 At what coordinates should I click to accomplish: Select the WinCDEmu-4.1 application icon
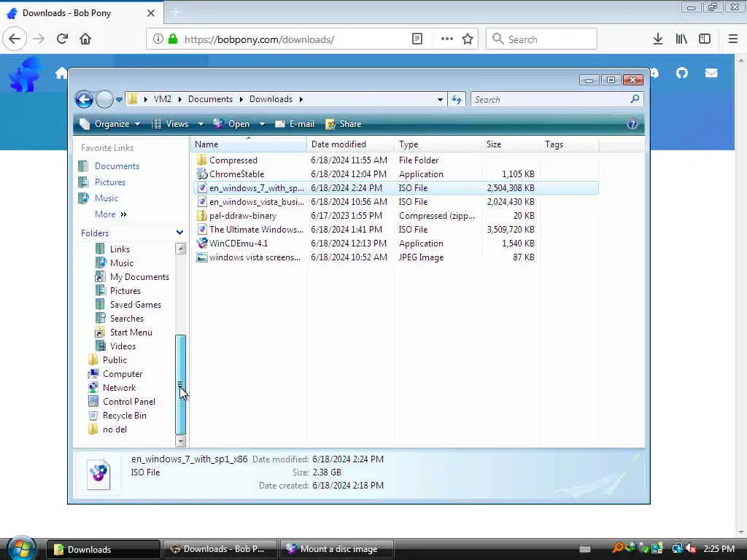(x=202, y=243)
